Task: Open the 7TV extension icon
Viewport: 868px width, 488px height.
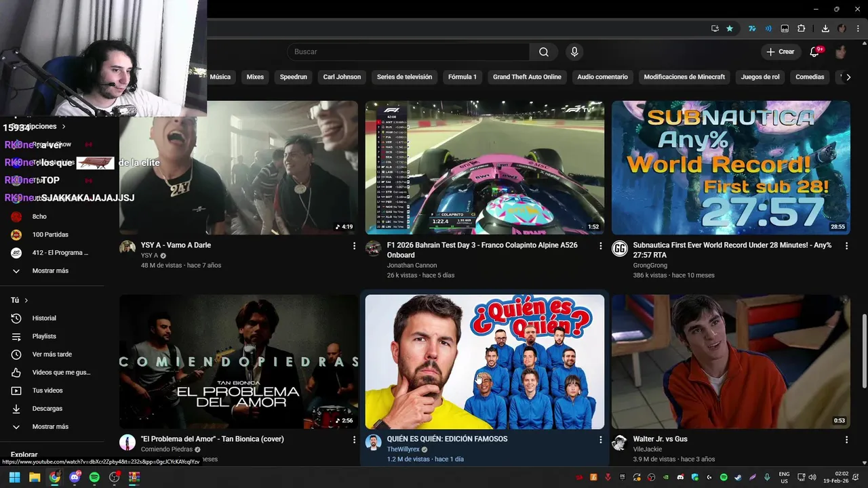Action: pyautogui.click(x=752, y=28)
